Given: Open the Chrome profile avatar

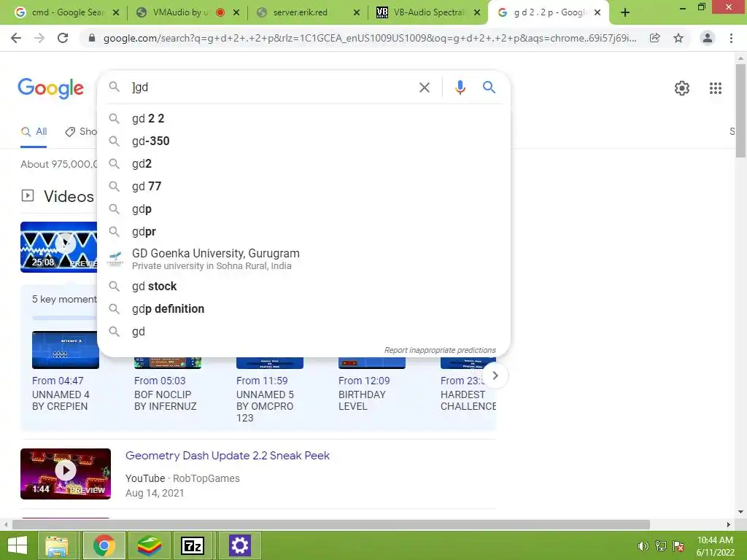Looking at the screenshot, I should tap(708, 38).
